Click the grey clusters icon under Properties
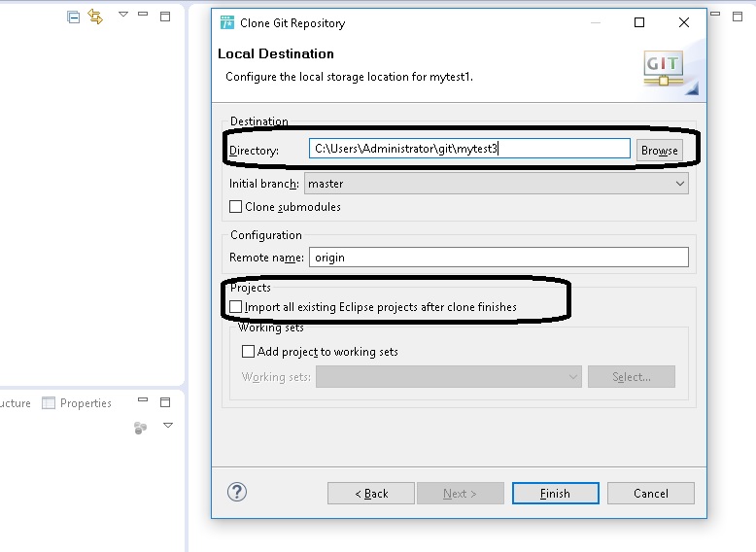 point(140,428)
